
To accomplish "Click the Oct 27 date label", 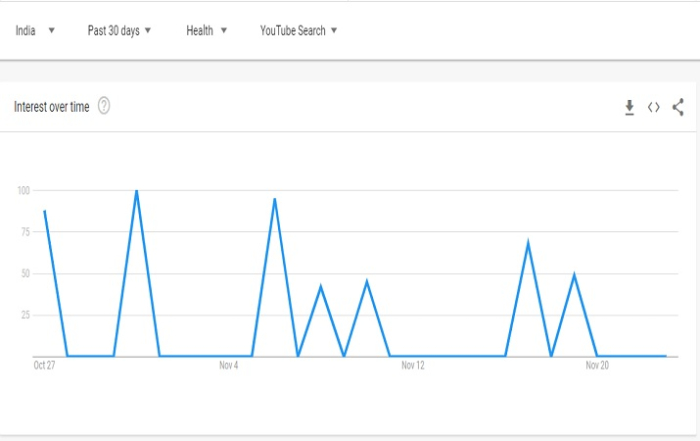I will (44, 366).
